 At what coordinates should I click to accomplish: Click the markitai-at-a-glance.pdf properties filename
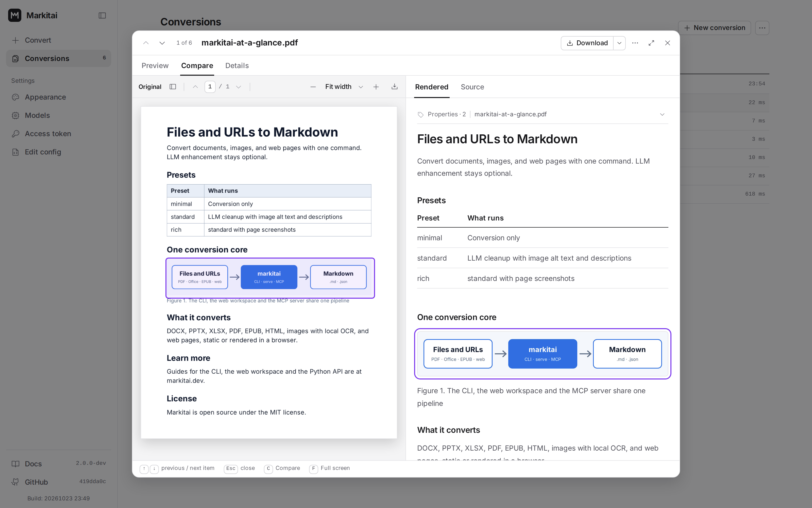click(x=510, y=115)
